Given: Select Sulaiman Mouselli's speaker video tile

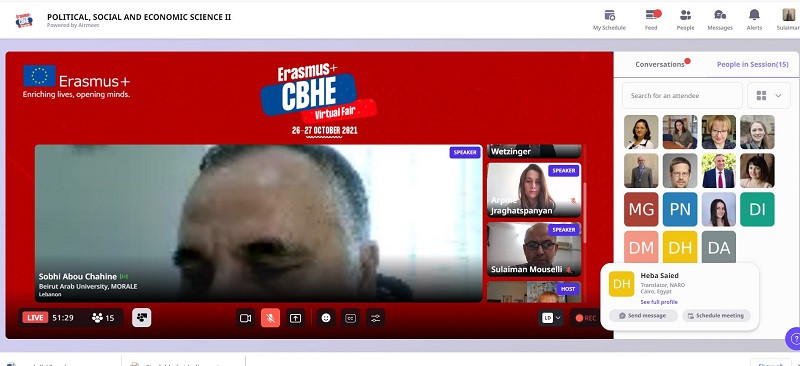Looking at the screenshot, I should click(534, 249).
